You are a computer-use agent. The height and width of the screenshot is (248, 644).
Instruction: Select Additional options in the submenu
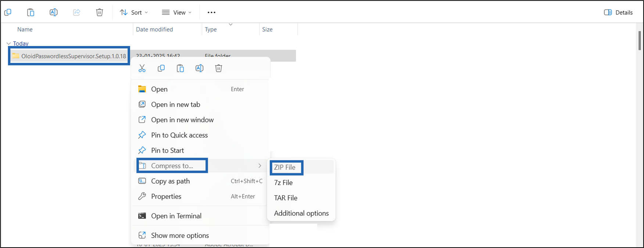301,213
